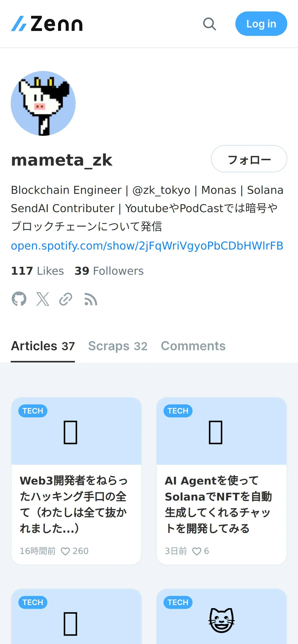298x644 pixels.
Task: Click the mameta_zk cow avatar image
Action: pyautogui.click(x=43, y=103)
